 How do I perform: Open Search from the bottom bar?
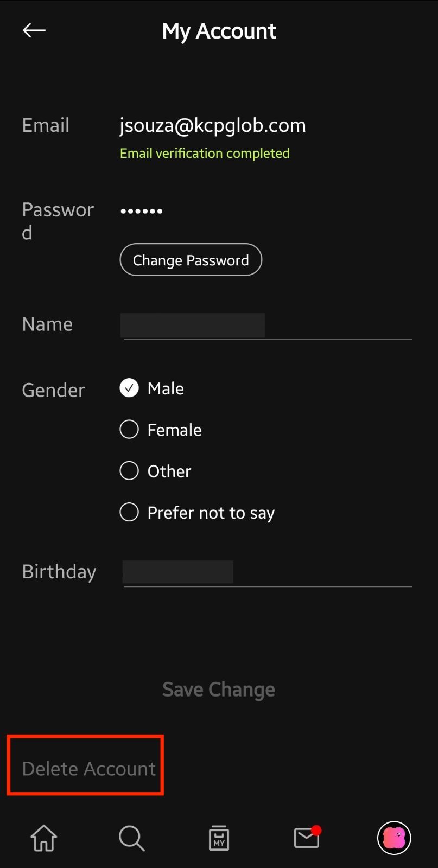[131, 838]
